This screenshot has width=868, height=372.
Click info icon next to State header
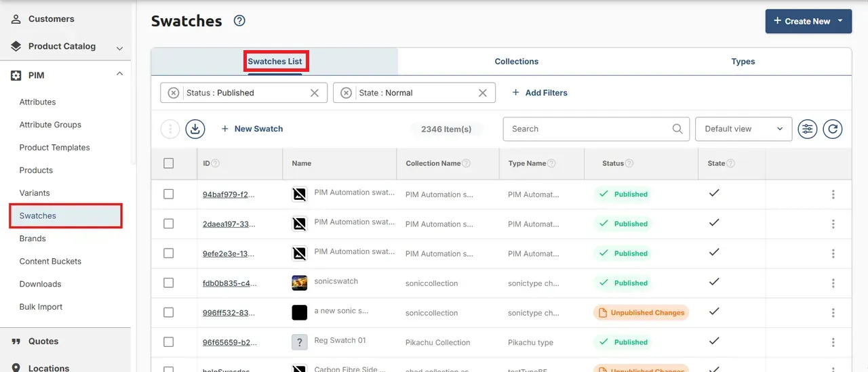[x=731, y=163]
